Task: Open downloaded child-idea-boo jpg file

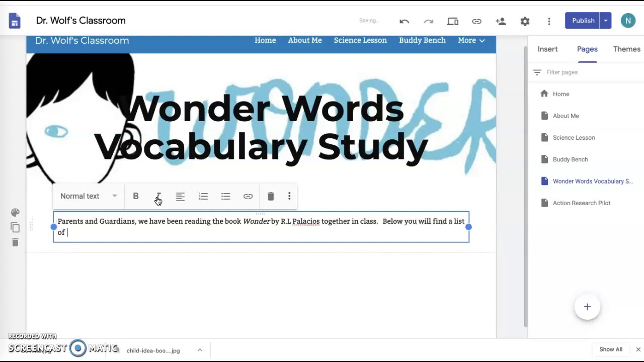Action: tap(153, 350)
